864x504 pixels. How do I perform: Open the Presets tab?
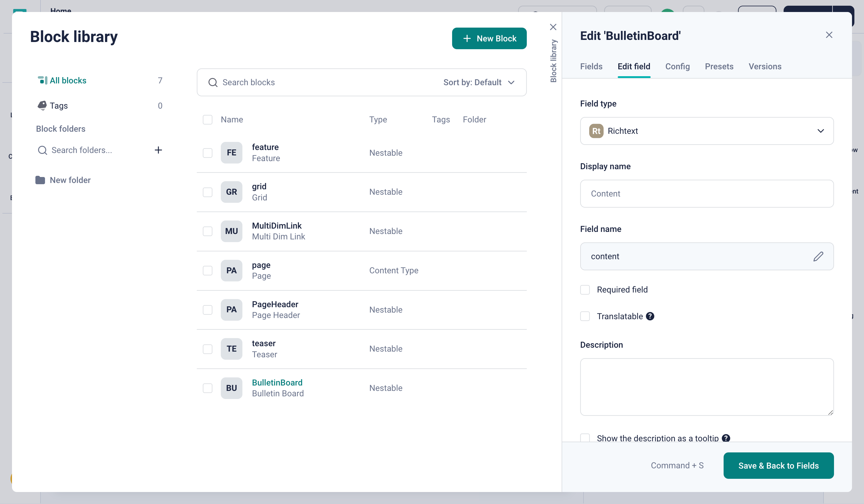coord(719,67)
